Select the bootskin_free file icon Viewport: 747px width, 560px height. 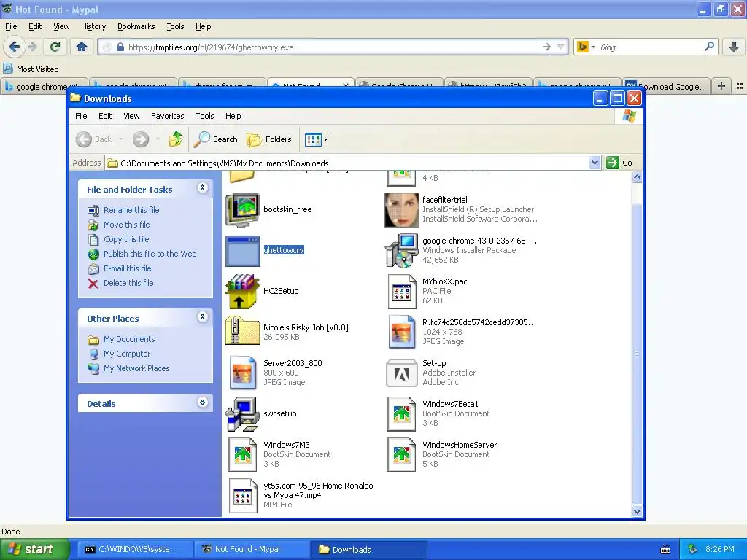[242, 209]
